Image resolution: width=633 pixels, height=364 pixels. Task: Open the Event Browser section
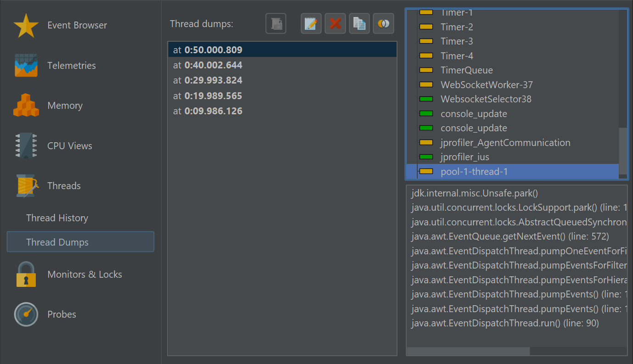pyautogui.click(x=77, y=25)
